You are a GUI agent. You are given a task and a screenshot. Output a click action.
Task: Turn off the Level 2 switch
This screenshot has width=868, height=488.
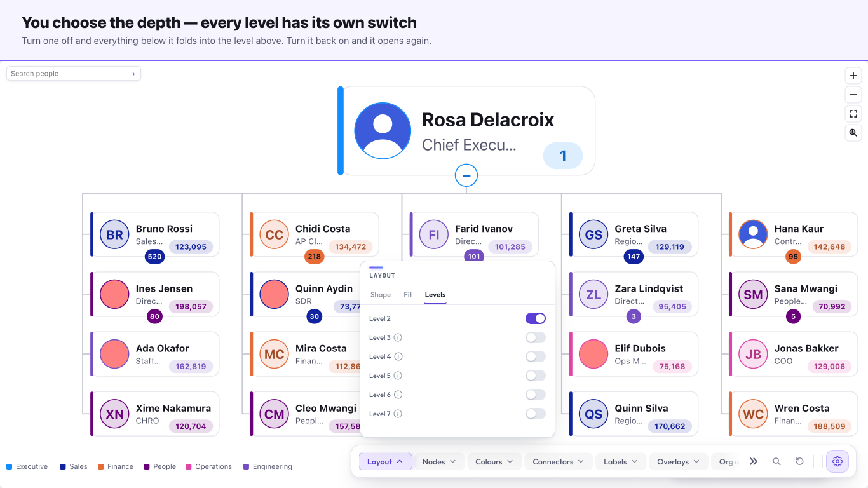(536, 318)
